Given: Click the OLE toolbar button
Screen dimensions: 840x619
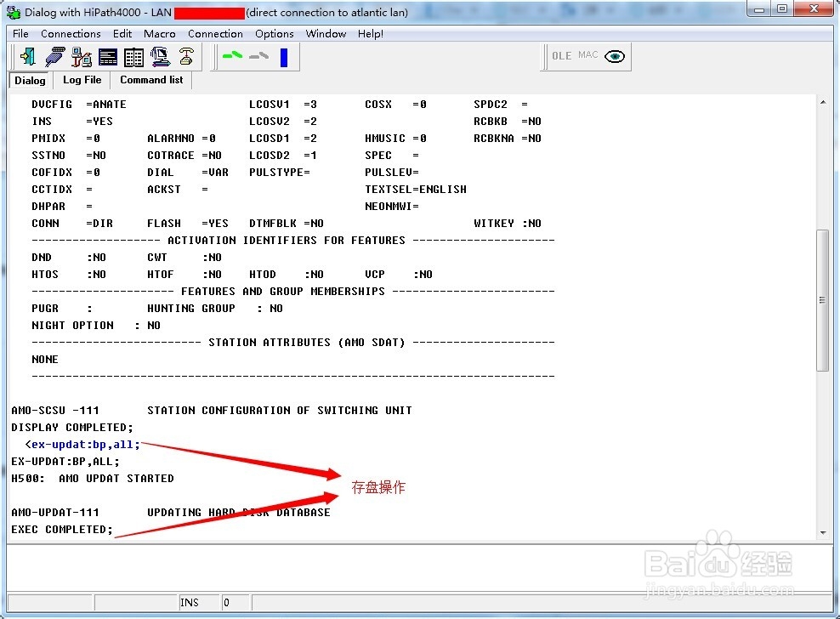Looking at the screenshot, I should click(561, 56).
